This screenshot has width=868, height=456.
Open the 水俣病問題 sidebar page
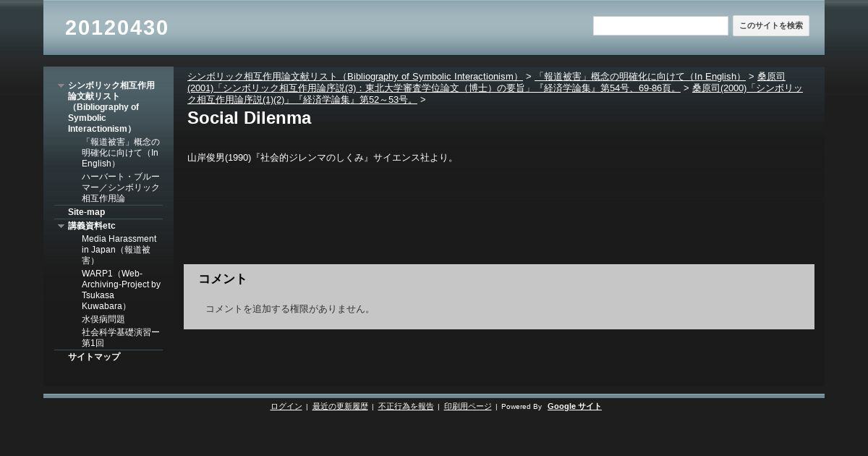pyautogui.click(x=103, y=319)
